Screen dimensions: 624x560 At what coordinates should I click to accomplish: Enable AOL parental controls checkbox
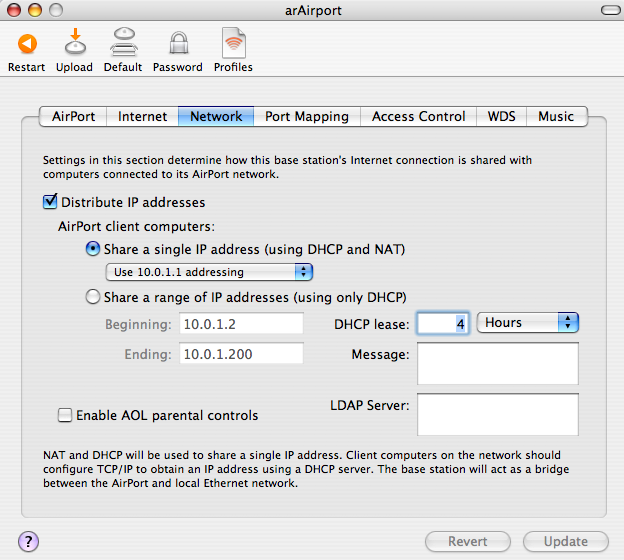click(x=65, y=415)
